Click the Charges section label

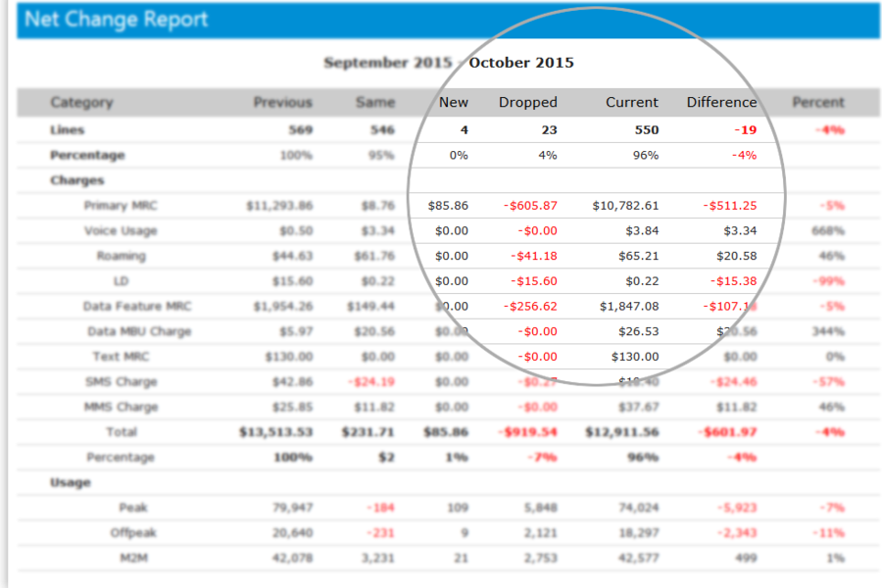coord(77,180)
